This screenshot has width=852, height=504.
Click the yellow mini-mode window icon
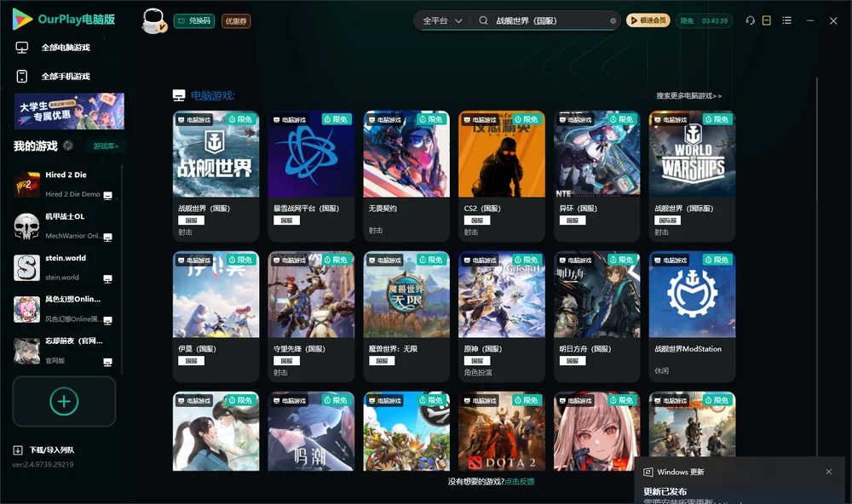[x=767, y=20]
